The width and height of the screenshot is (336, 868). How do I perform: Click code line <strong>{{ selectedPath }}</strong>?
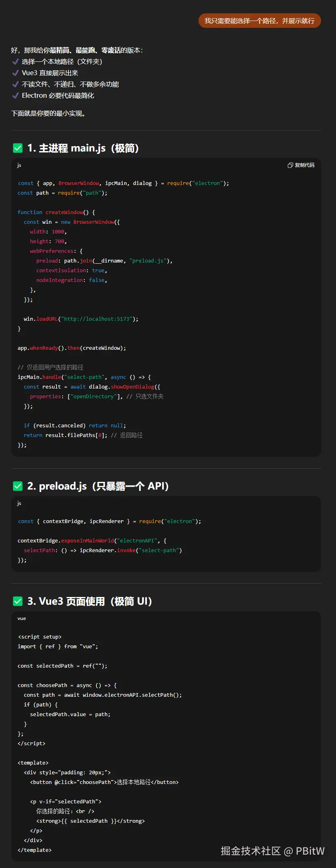click(x=90, y=821)
